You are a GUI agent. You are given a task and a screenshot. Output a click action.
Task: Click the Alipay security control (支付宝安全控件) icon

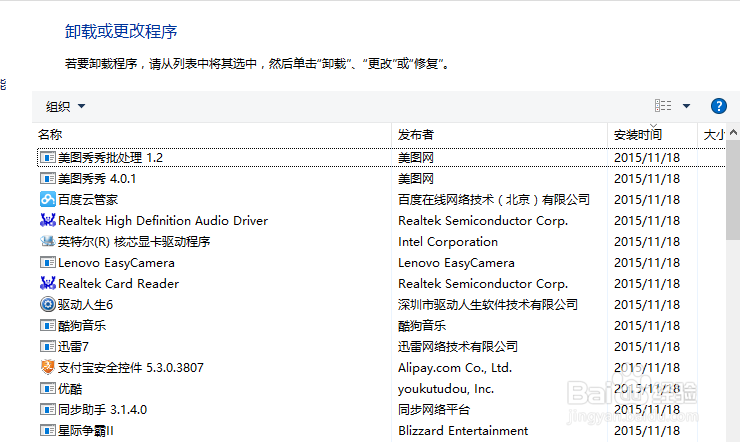47,367
